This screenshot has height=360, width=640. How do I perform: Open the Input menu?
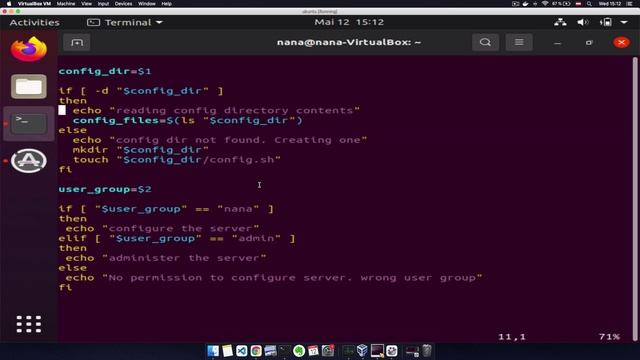coord(103,4)
